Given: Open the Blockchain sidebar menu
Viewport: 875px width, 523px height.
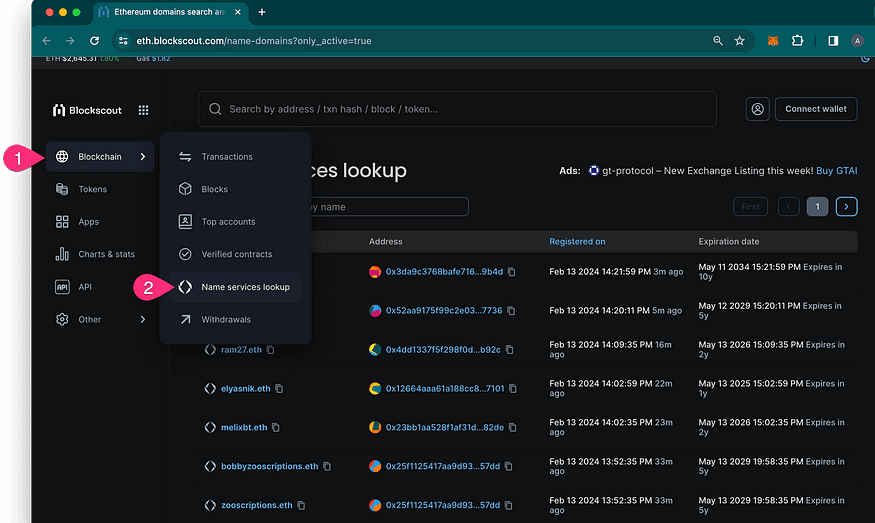Looking at the screenshot, I should point(100,157).
